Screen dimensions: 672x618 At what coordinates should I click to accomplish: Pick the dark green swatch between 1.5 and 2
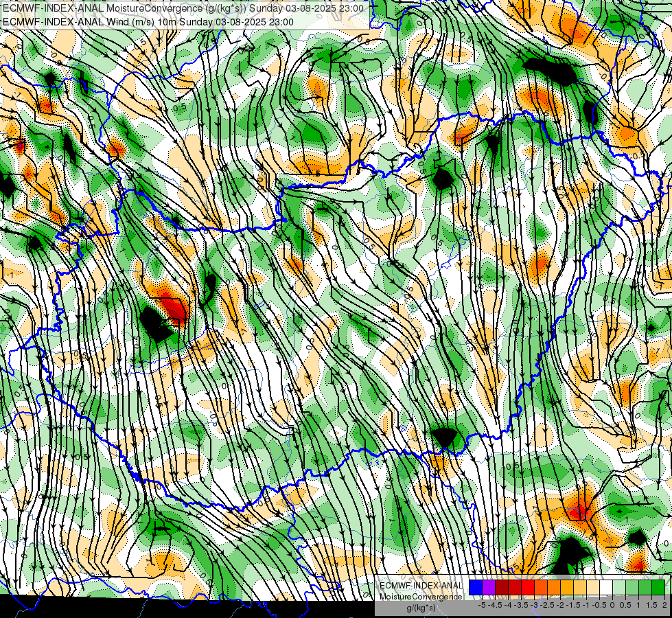tap(658, 587)
